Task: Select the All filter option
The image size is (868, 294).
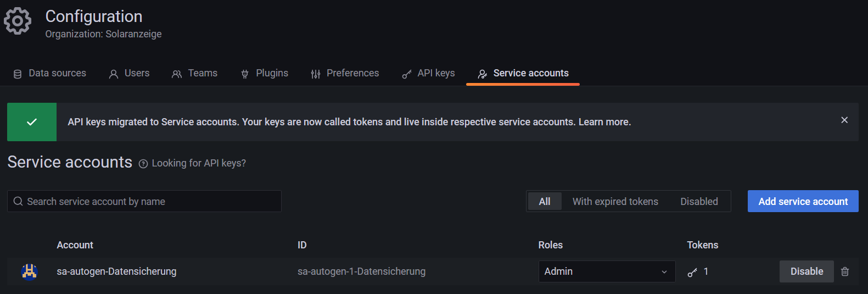Action: (545, 202)
